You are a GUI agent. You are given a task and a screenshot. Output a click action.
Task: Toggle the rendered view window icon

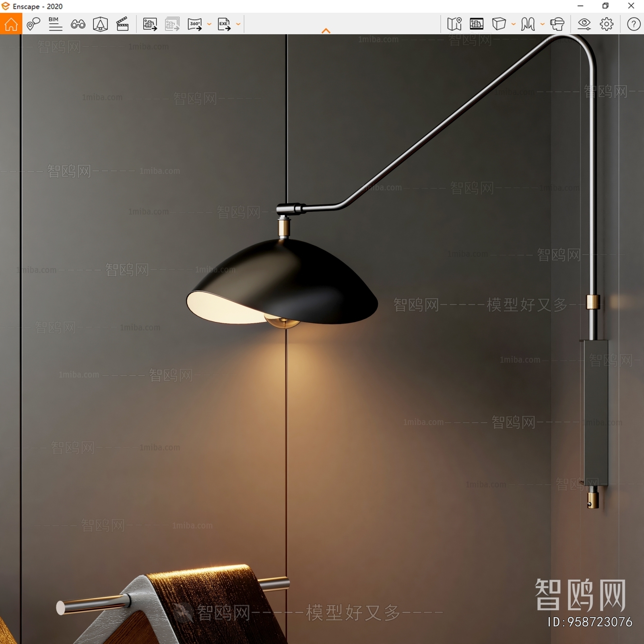(477, 24)
